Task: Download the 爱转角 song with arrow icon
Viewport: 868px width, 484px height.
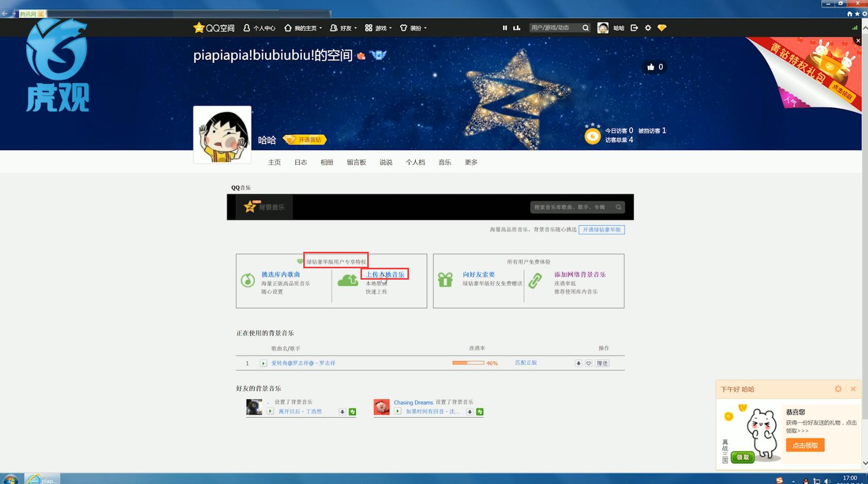Action: (579, 363)
